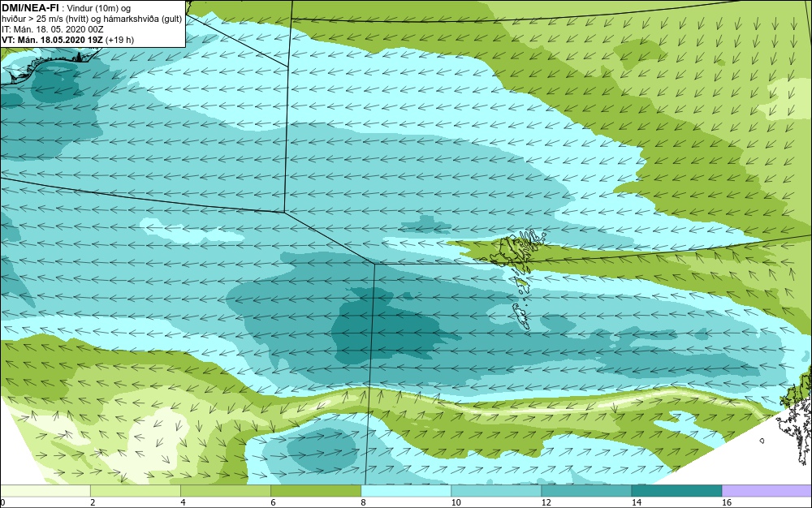Click the scale label '12'
Image resolution: width=812 pixels, height=508 pixels.
click(546, 502)
